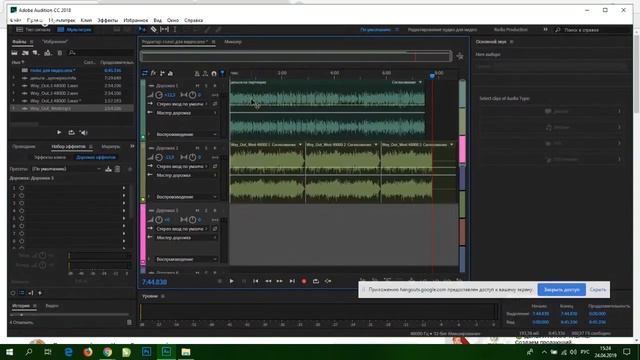Switch to the Waveform editor view
The height and width of the screenshot is (360, 640).
[33, 29]
